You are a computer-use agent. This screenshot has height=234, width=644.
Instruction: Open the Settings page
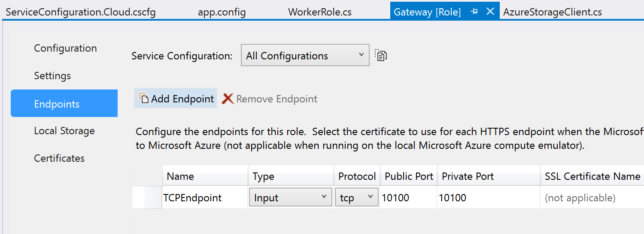click(52, 76)
